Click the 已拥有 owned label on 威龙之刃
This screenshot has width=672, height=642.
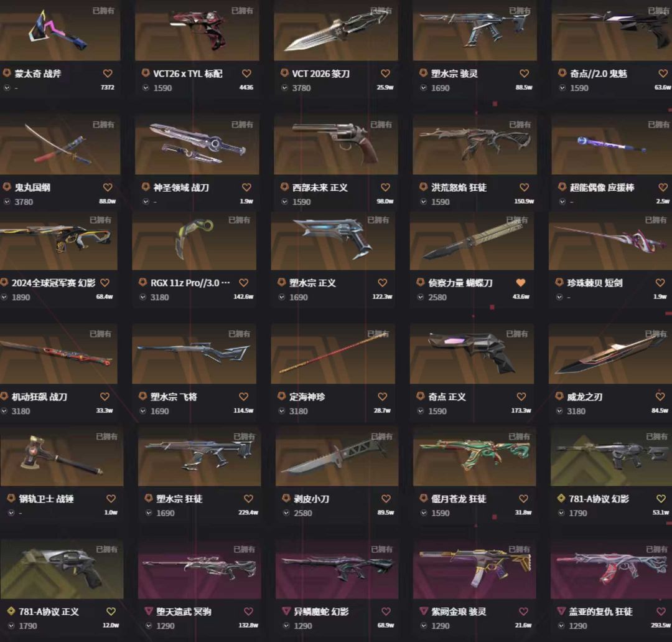click(656, 334)
